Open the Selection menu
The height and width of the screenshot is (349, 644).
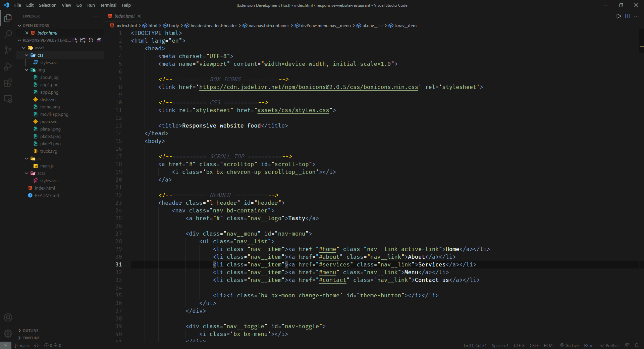click(48, 5)
